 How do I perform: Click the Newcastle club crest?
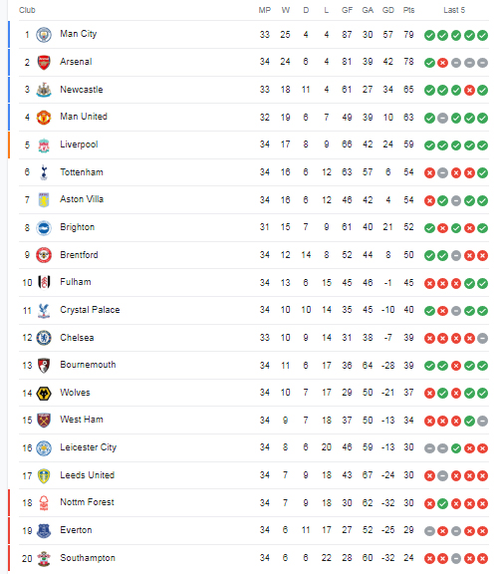click(x=44, y=90)
